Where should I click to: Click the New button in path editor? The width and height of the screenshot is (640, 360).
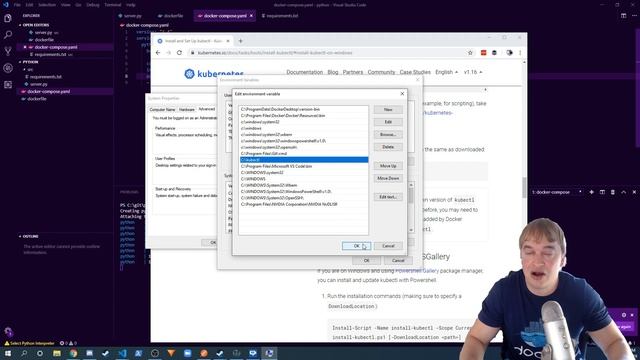tap(388, 110)
